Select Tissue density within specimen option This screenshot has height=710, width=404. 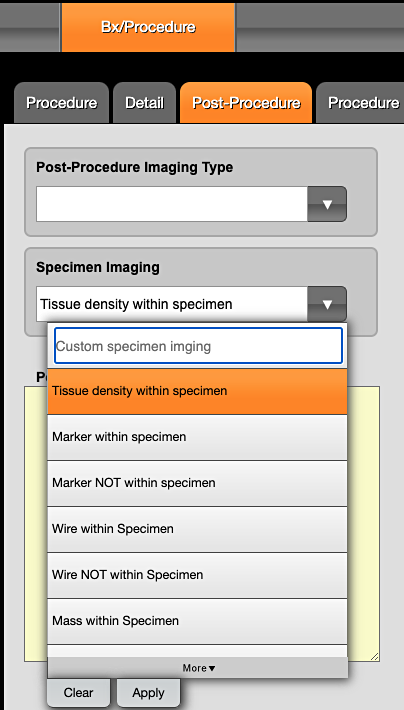tap(197, 391)
